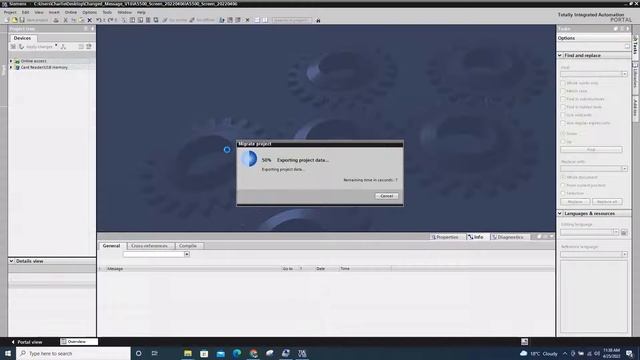Click the Search in project field
This screenshot has width=640, height=360.
click(x=292, y=20)
